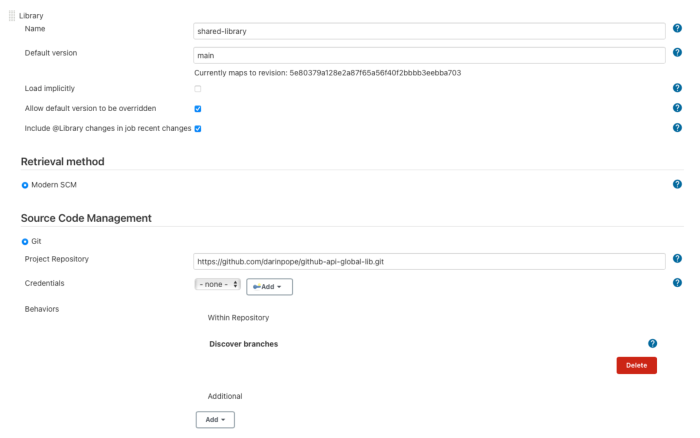Delete the Discover branches behavior

tap(637, 365)
